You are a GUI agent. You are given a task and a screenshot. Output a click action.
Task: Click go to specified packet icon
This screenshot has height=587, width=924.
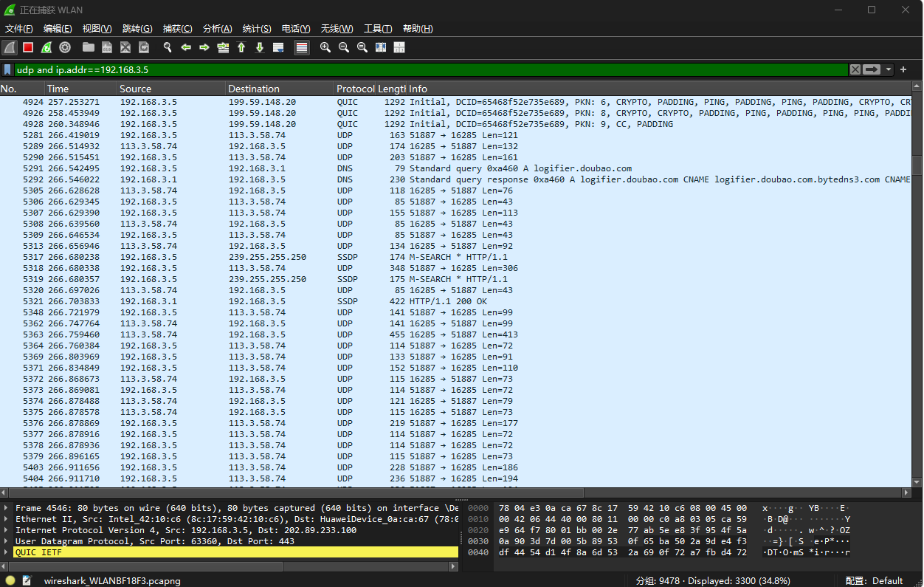tap(223, 47)
